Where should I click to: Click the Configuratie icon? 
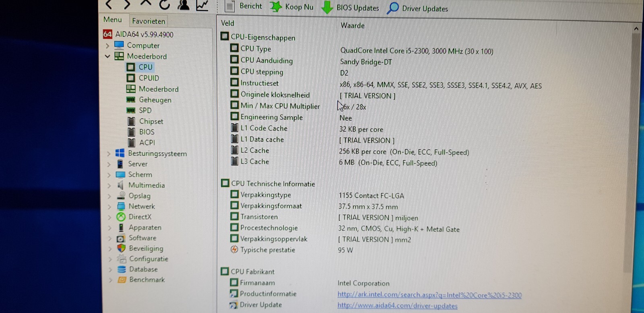(x=122, y=259)
